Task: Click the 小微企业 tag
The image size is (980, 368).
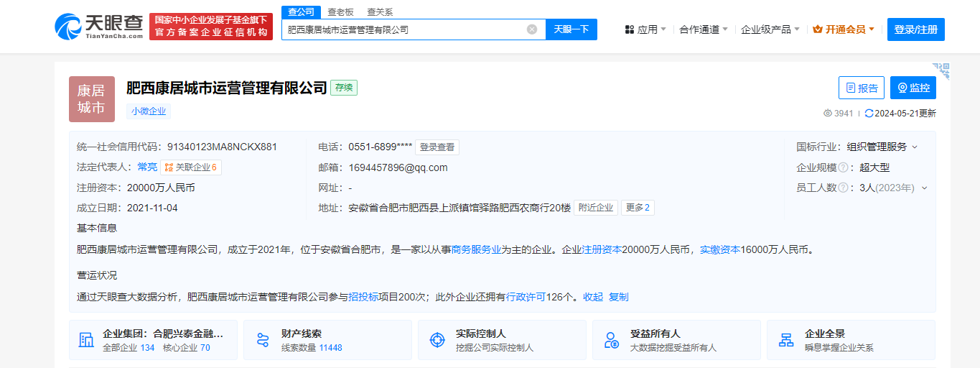Action: click(x=149, y=111)
